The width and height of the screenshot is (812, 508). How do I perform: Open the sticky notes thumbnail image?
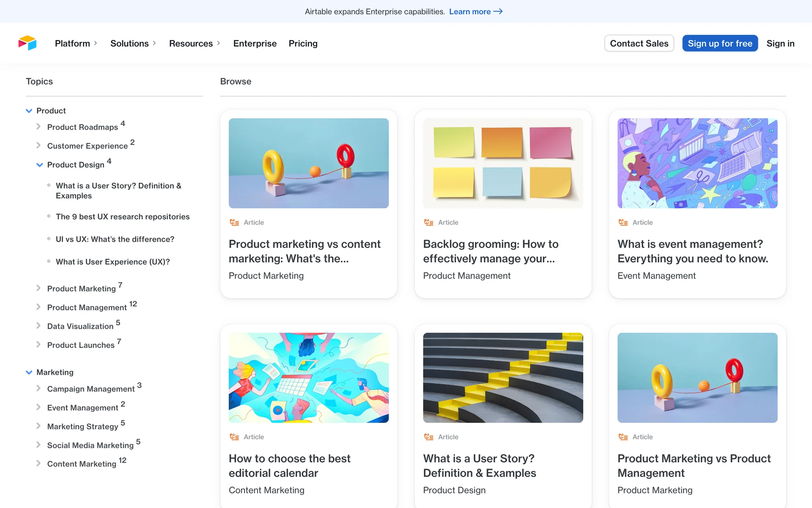pos(503,163)
